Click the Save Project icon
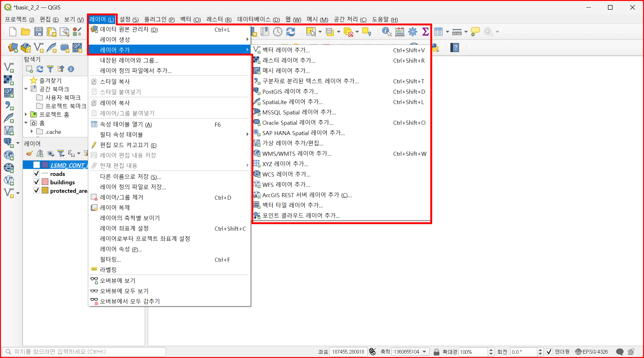Screen dimensions: 644x358 point(38,32)
